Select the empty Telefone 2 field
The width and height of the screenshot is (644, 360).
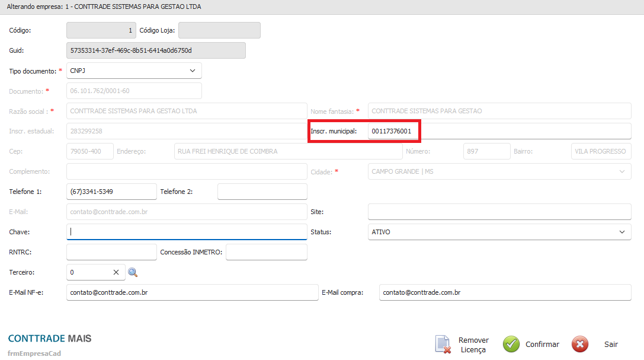(262, 192)
